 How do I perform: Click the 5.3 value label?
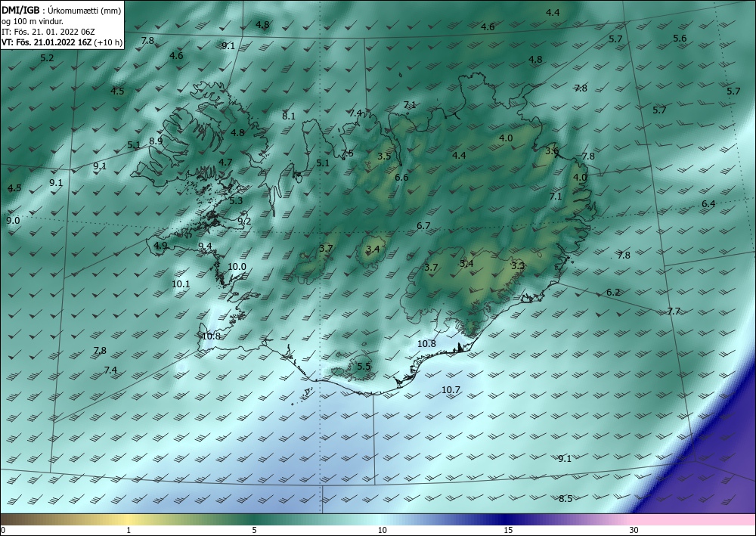(x=236, y=200)
